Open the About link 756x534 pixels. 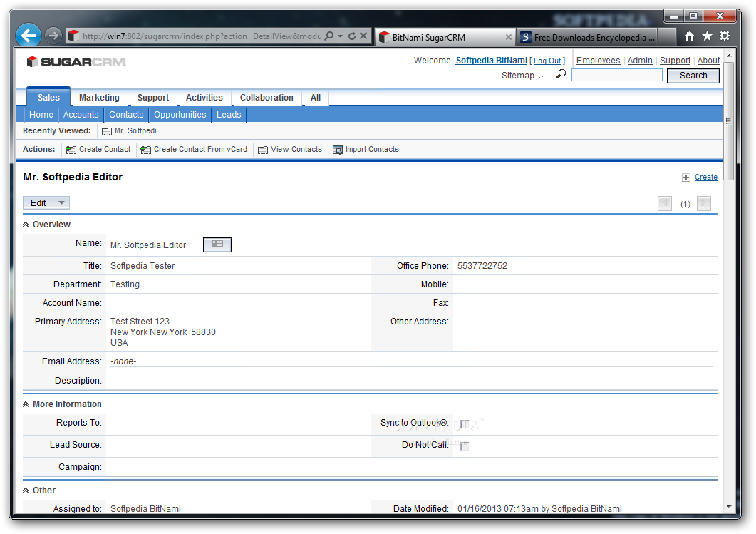click(708, 61)
